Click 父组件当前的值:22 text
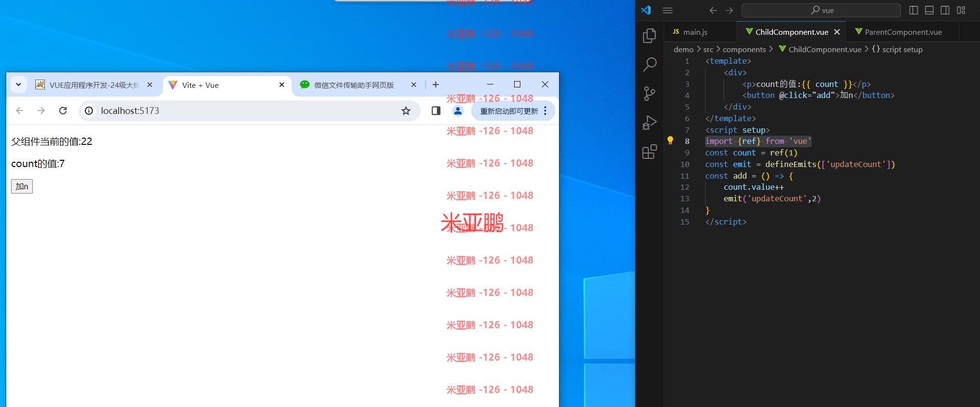This screenshot has width=980, height=407. [x=52, y=141]
